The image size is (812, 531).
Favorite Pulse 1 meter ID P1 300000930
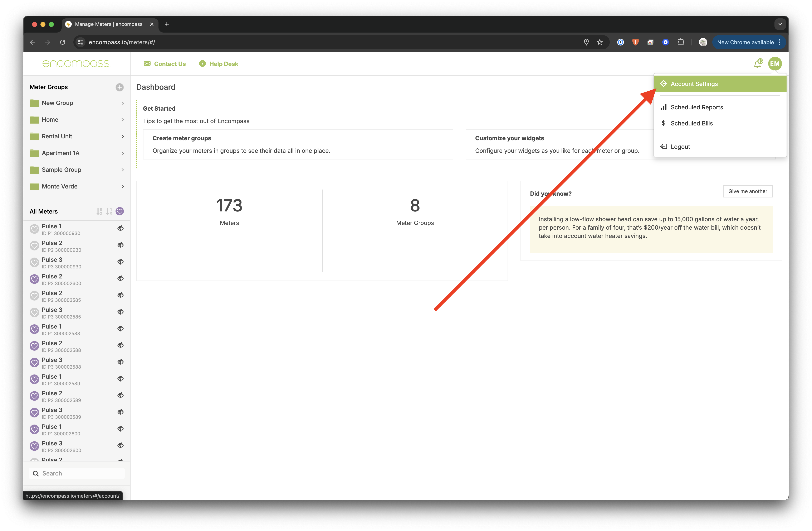[x=34, y=229]
